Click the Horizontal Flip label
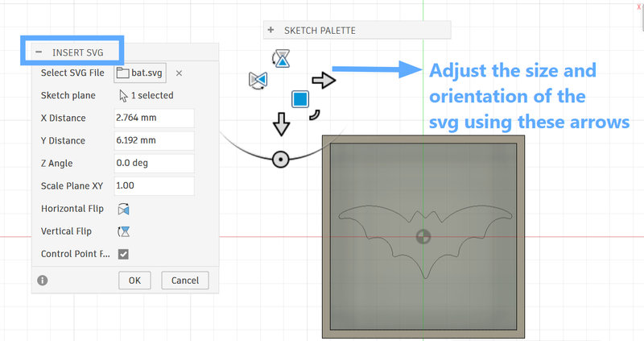Screen dimensions: 644x341 pyautogui.click(x=72, y=209)
